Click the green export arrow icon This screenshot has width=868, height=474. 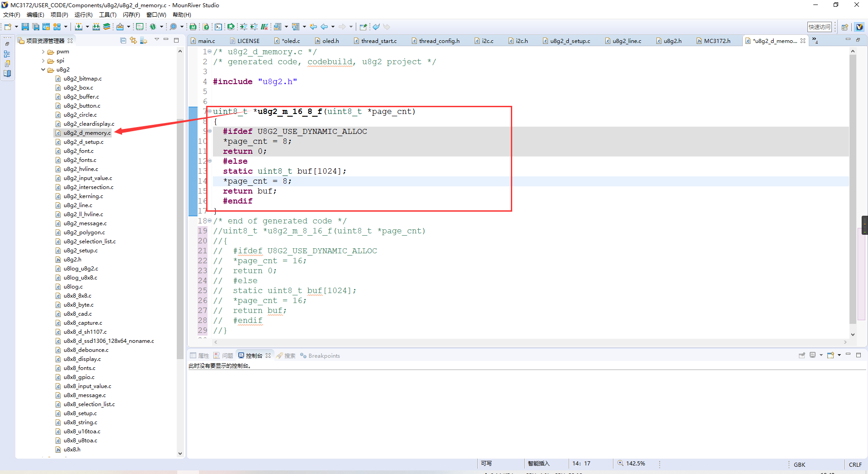(231, 27)
